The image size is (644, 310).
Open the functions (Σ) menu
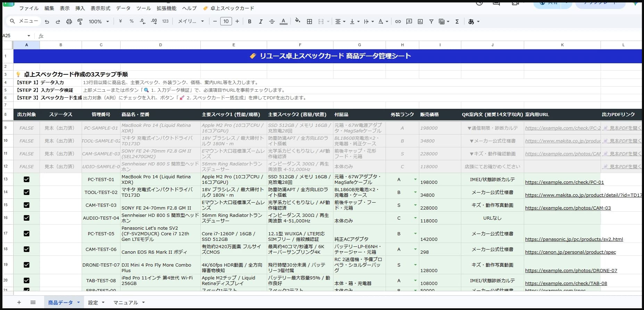coord(457,22)
